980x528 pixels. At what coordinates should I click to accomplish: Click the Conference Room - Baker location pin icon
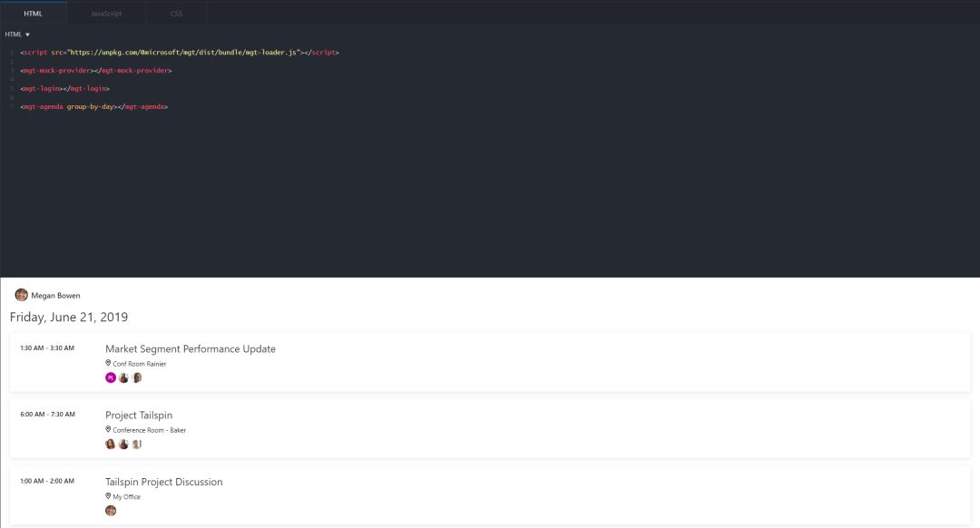click(x=108, y=429)
